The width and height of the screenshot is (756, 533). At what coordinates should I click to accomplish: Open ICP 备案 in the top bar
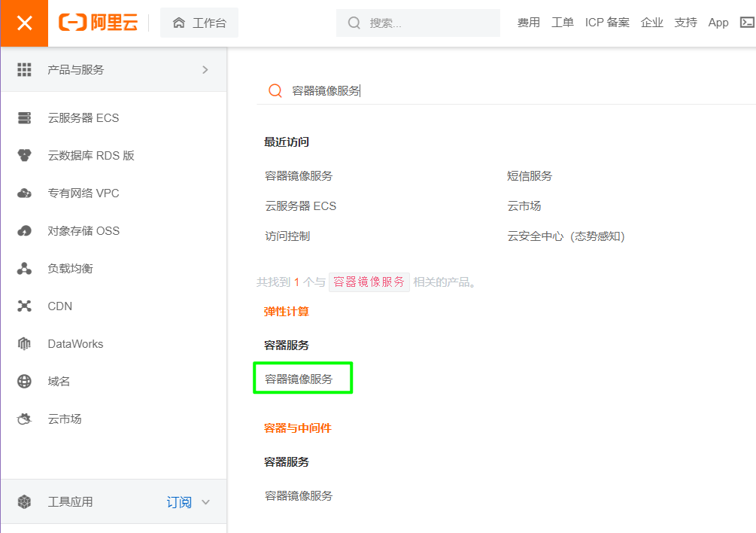607,23
